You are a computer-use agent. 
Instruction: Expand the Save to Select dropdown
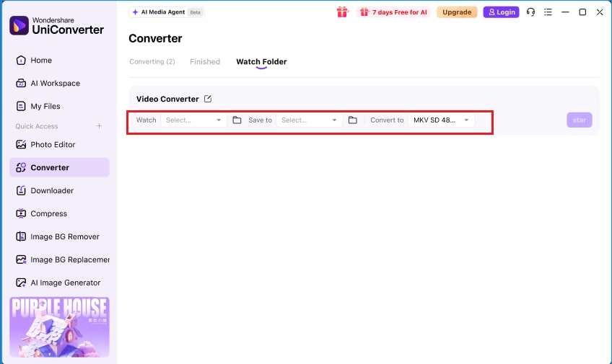309,120
